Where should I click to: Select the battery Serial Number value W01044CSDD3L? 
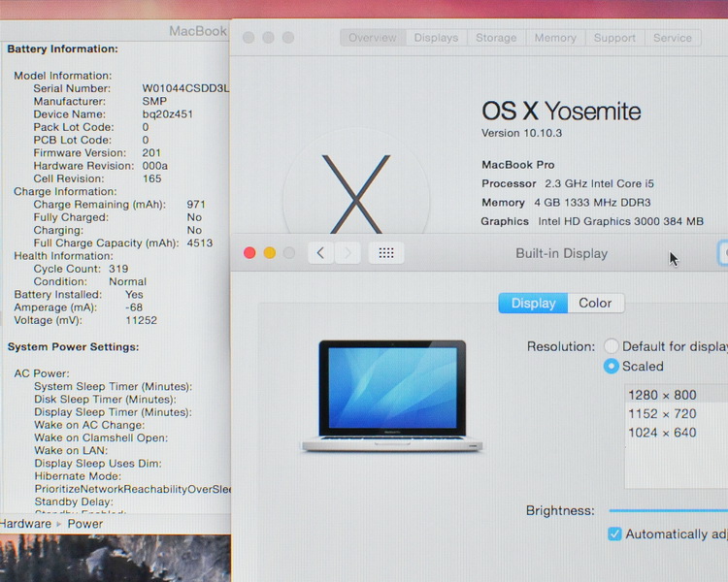(x=185, y=88)
